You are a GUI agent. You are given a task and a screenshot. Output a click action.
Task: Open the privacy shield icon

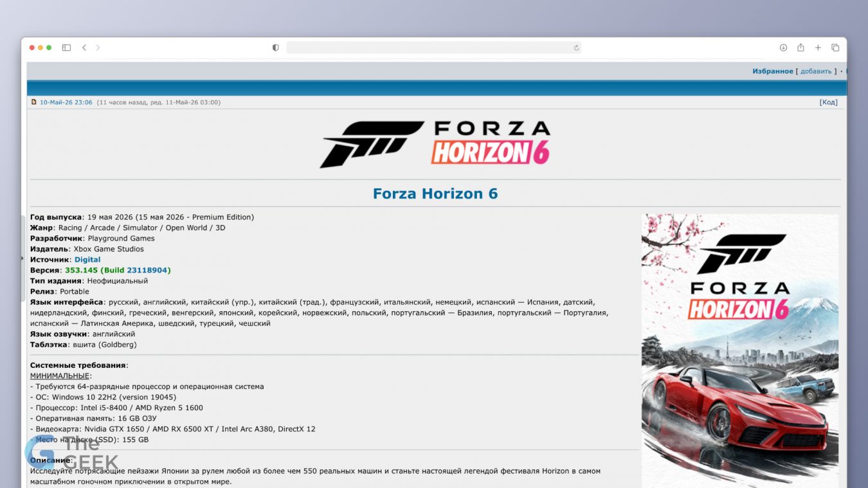click(275, 48)
